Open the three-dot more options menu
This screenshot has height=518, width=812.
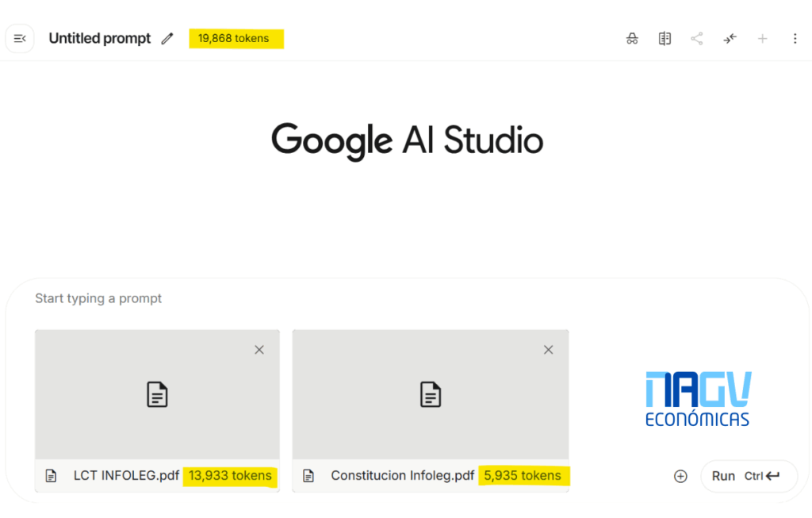pos(795,39)
